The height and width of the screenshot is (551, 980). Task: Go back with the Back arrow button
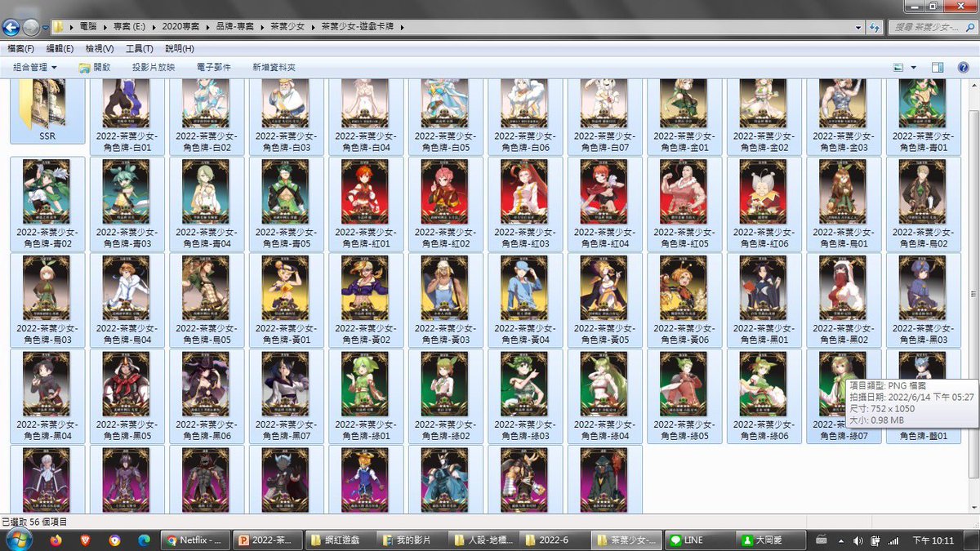pos(11,27)
